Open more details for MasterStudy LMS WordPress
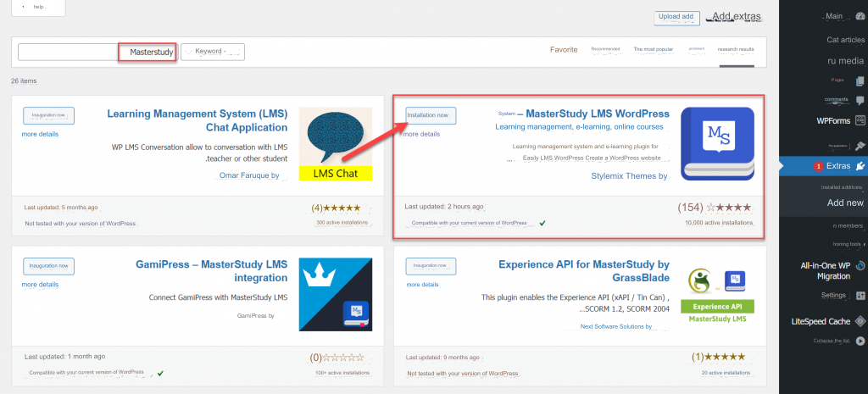 422,134
